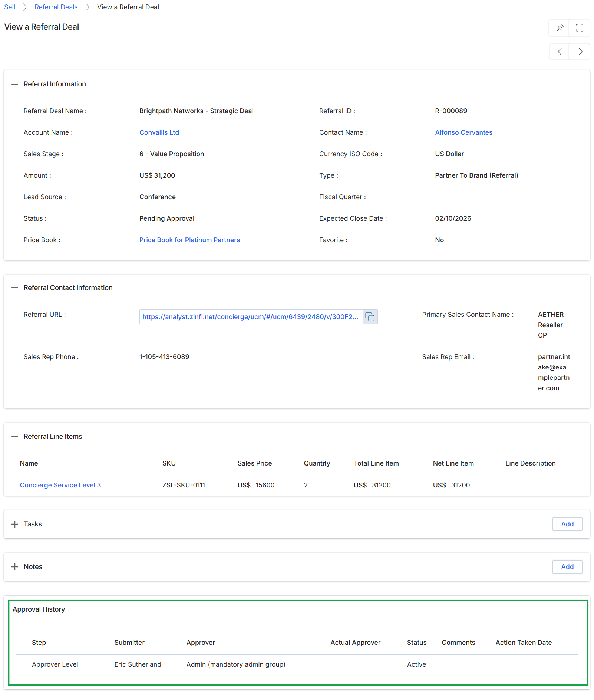Collapse the Referral Contact Information section
The width and height of the screenshot is (594, 700).
(x=15, y=288)
